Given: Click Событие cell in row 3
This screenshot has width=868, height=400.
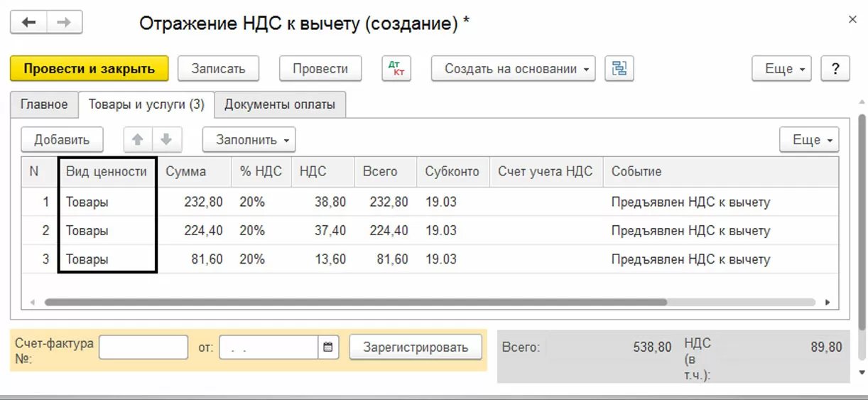Looking at the screenshot, I should [x=721, y=259].
